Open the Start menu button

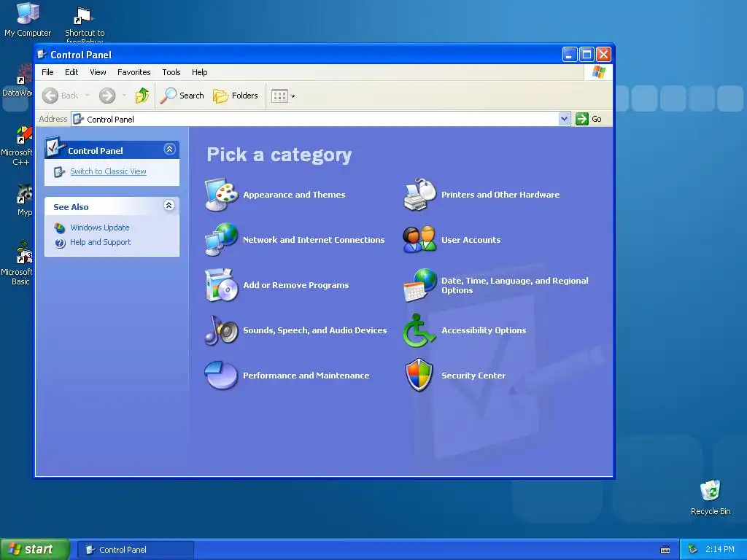pos(34,549)
